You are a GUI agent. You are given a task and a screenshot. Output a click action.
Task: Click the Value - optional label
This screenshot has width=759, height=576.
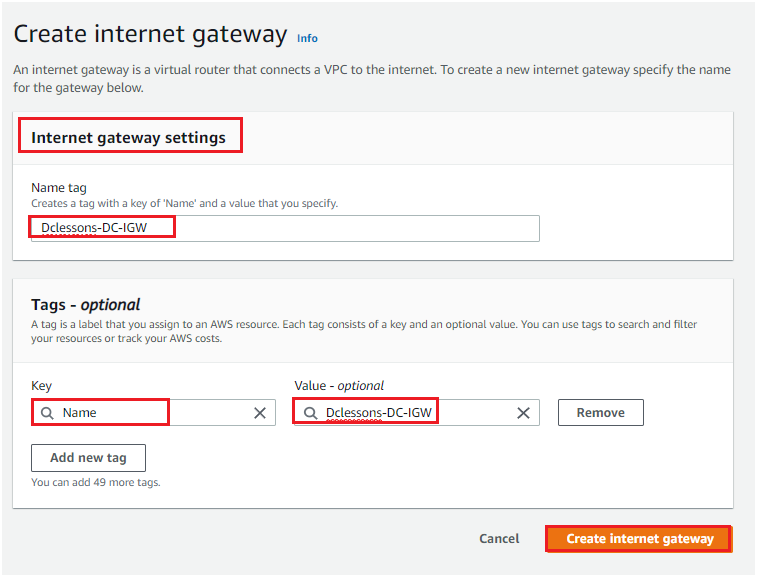pos(339,386)
